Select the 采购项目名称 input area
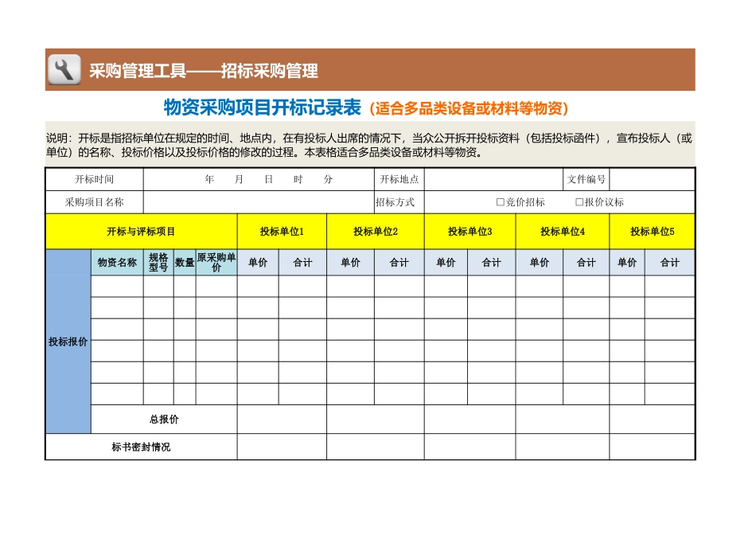This screenshot has height=535, width=756. click(x=255, y=202)
